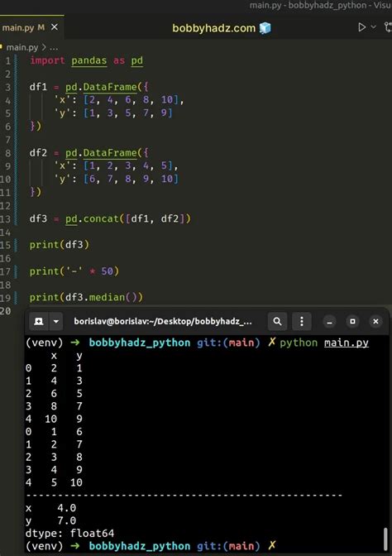392x556 pixels.
Task: Minimize the terminal window
Action: click(x=329, y=322)
